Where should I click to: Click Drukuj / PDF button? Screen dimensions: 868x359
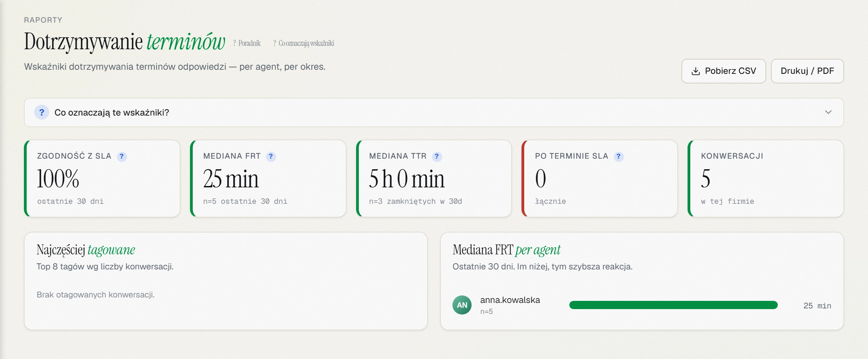pyautogui.click(x=807, y=71)
